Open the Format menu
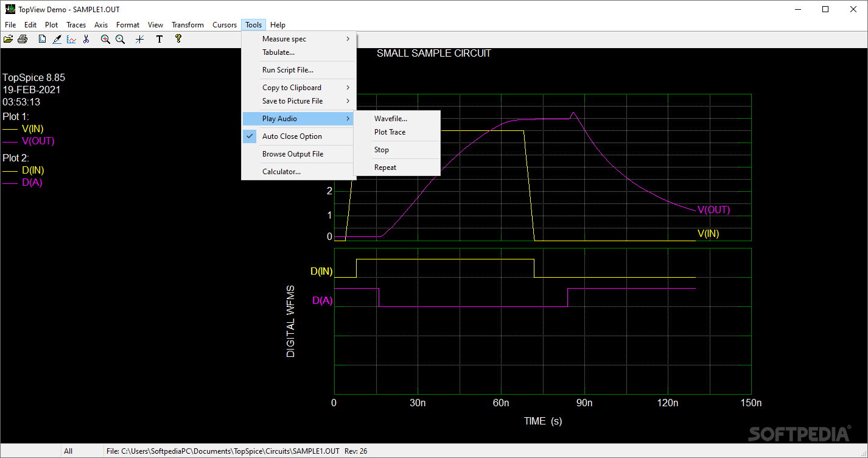The height and width of the screenshot is (458, 868). pos(128,25)
